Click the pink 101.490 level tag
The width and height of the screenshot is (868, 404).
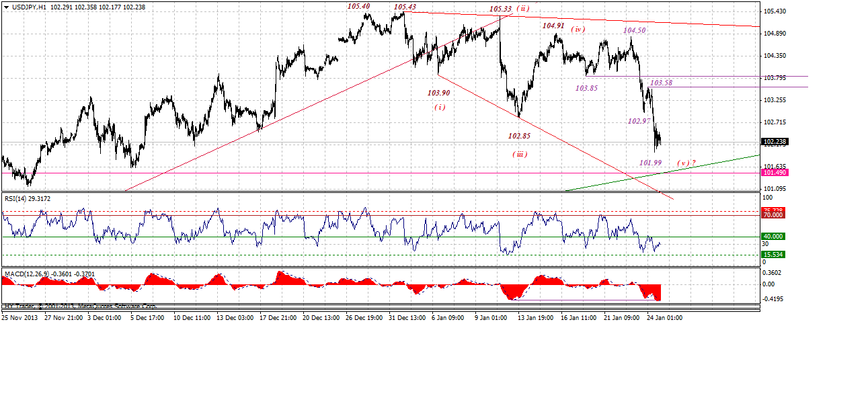pyautogui.click(x=775, y=173)
